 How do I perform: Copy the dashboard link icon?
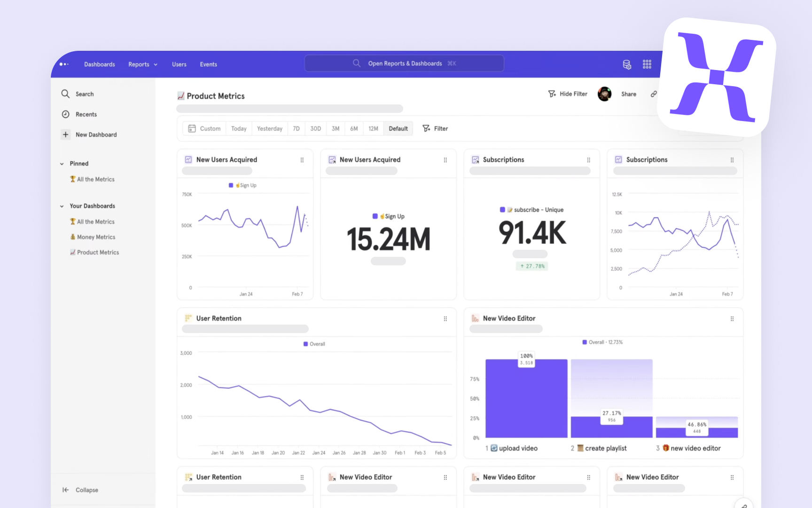[x=654, y=94]
